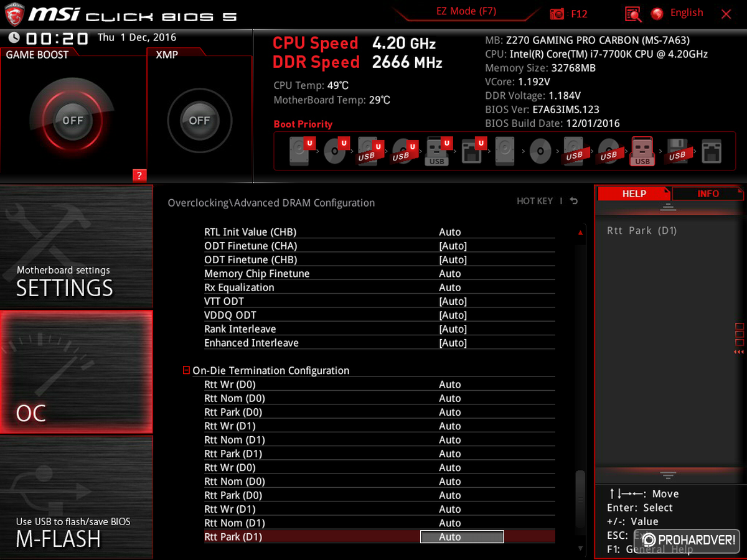This screenshot has height=560, width=747.
Task: Select the plain CD/DVD boot icon without badges
Action: pos(540,151)
